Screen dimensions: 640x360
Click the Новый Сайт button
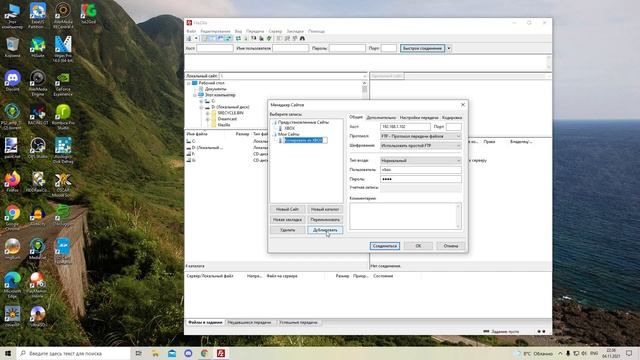point(287,209)
